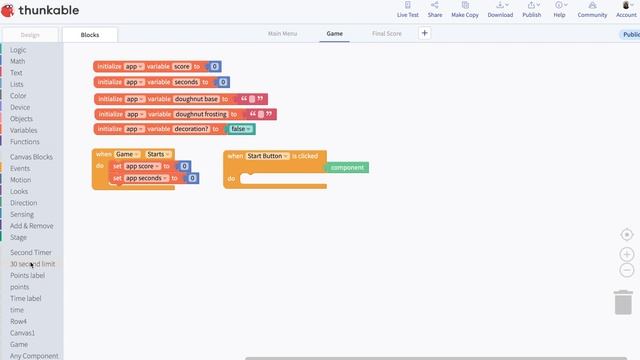Open the Functions blocks category
Image resolution: width=640 pixels, height=360 pixels.
[25, 142]
